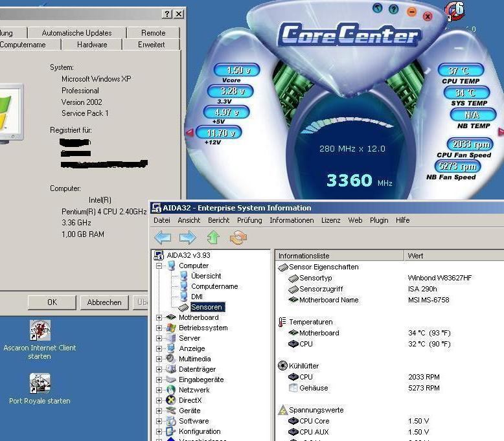
Task: Open the Datei menu in AIDA32
Action: point(162,220)
